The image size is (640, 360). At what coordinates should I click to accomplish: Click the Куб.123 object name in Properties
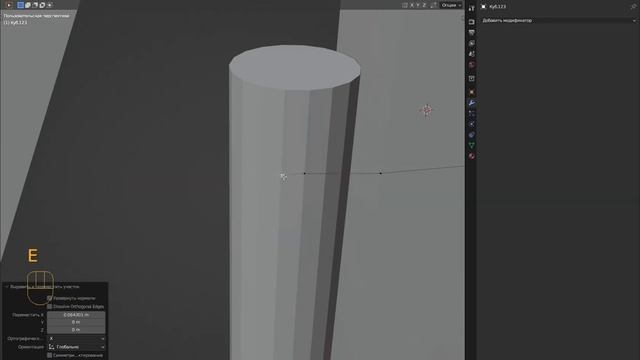pyautogui.click(x=498, y=7)
